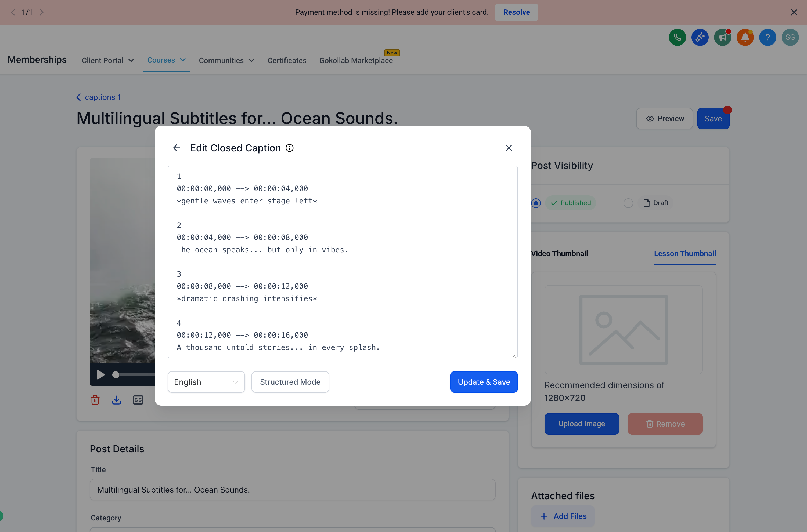807x532 pixels.
Task: Click the download video icon
Action: point(116,400)
